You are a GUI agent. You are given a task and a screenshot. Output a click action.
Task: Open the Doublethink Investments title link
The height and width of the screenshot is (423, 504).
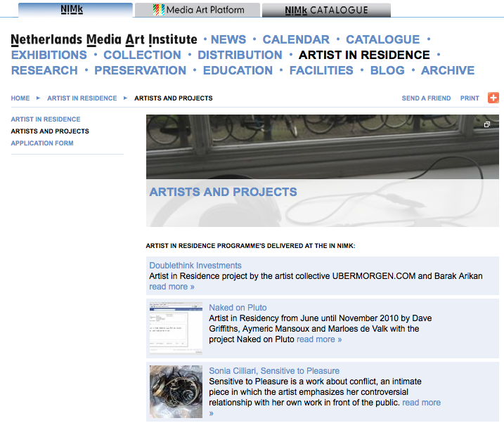pyautogui.click(x=195, y=266)
